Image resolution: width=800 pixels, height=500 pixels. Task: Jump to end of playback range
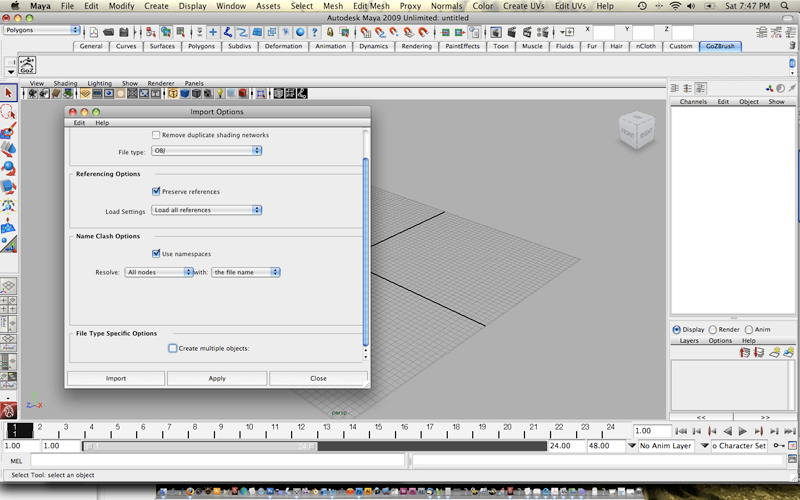(790, 431)
